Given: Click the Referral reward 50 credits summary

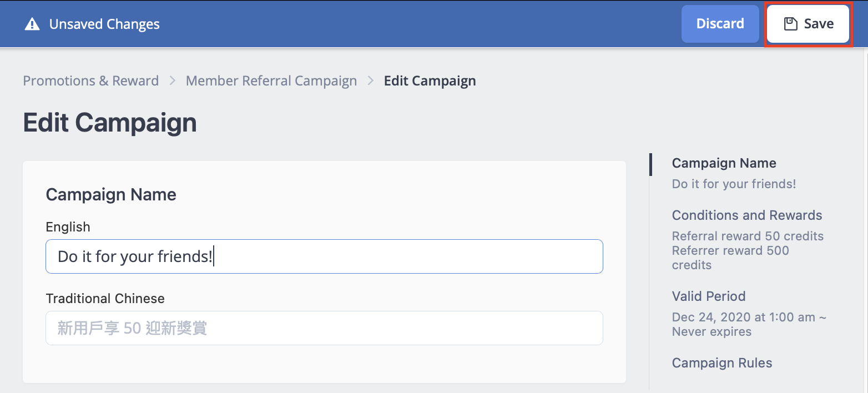Looking at the screenshot, I should [x=748, y=236].
